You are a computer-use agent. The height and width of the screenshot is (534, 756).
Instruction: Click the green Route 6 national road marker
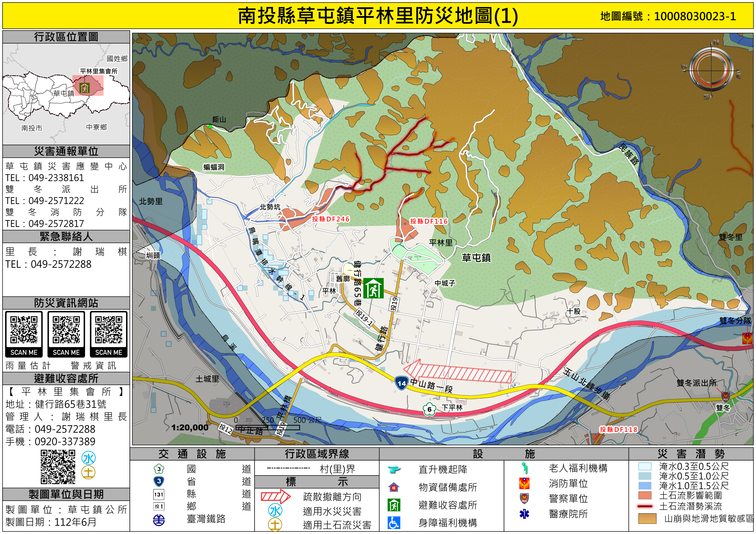coord(429,409)
